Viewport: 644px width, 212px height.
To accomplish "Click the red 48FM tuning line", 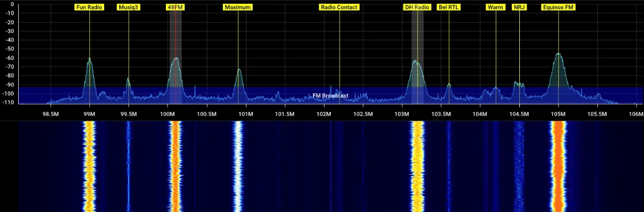I will 175,57.
